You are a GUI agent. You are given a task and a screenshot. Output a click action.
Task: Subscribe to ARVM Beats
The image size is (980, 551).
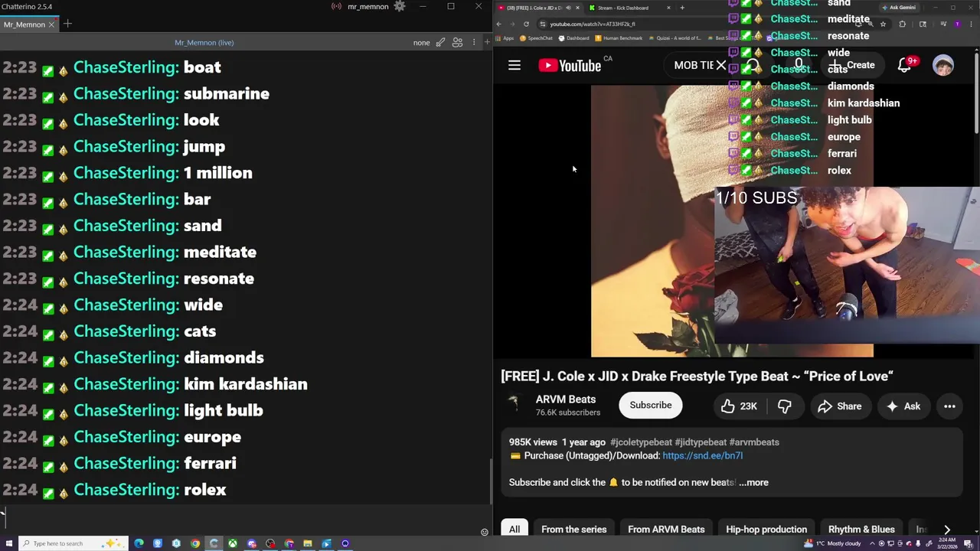click(x=651, y=406)
